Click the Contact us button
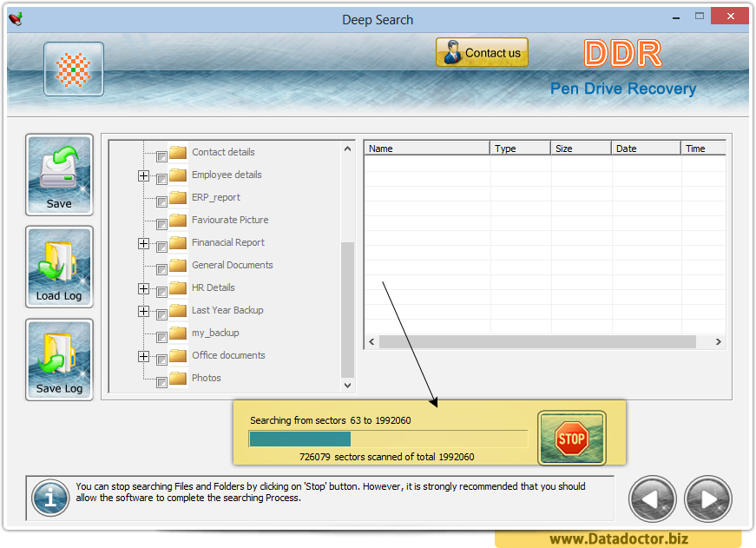This screenshot has height=548, width=756. (482, 52)
